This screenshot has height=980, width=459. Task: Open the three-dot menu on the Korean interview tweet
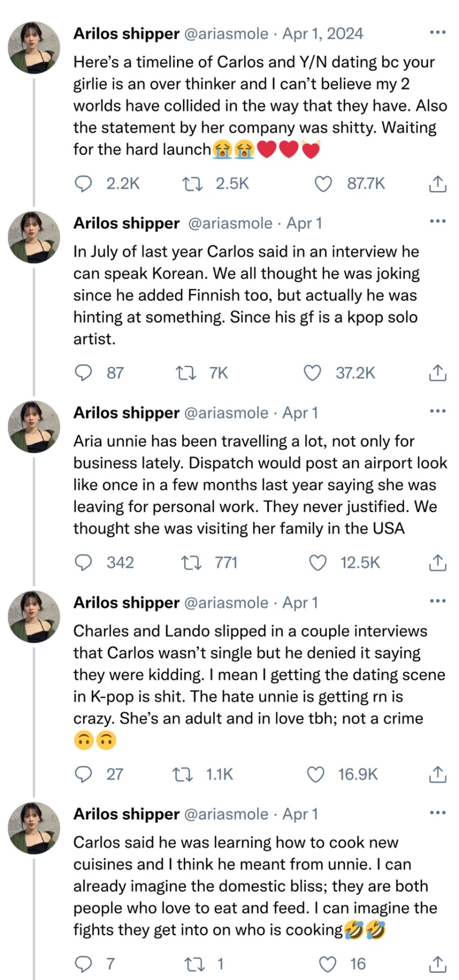(438, 222)
